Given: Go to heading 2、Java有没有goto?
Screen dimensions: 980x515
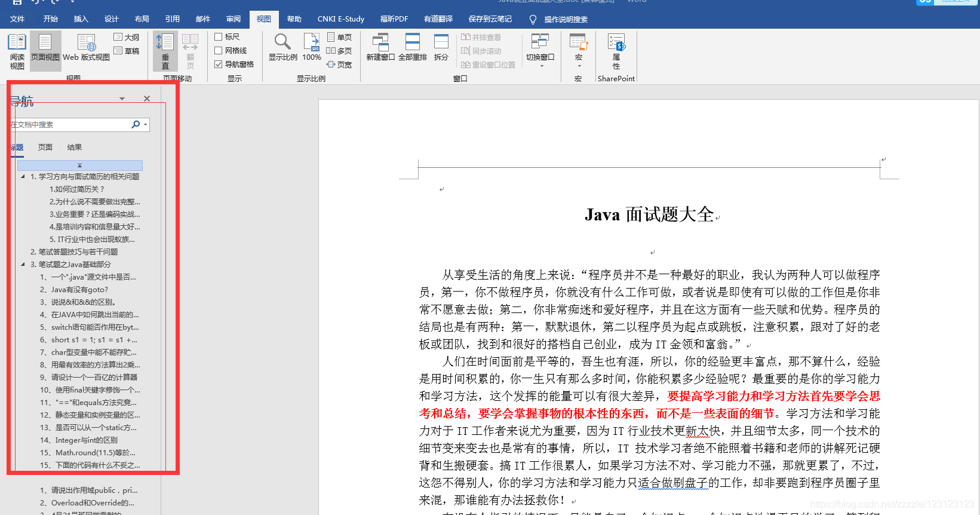Looking at the screenshot, I should pyautogui.click(x=74, y=290).
